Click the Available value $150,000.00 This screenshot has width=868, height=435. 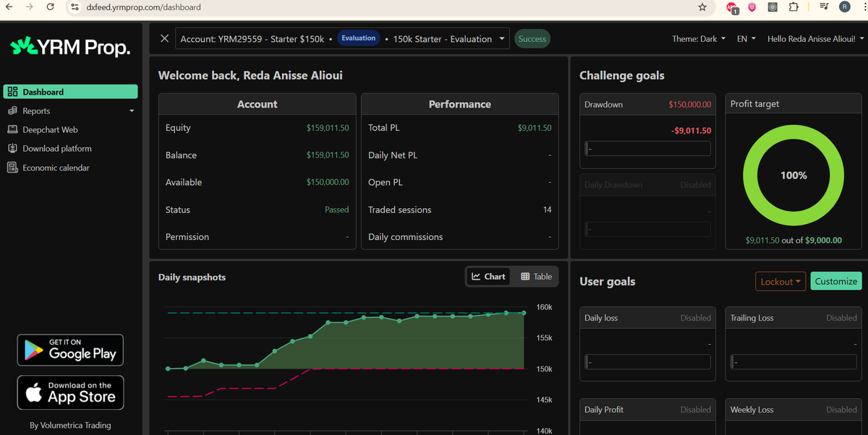pyautogui.click(x=328, y=182)
